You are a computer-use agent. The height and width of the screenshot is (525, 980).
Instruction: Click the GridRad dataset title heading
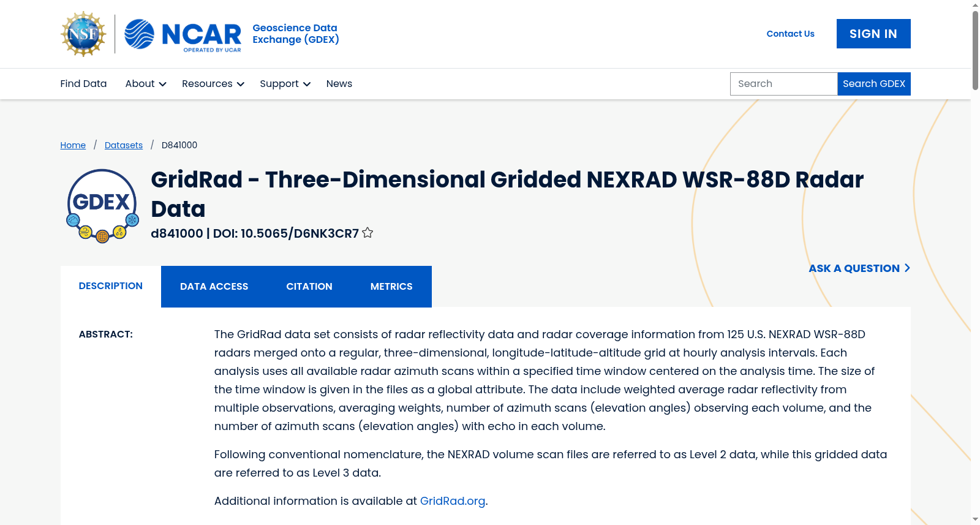click(x=507, y=194)
